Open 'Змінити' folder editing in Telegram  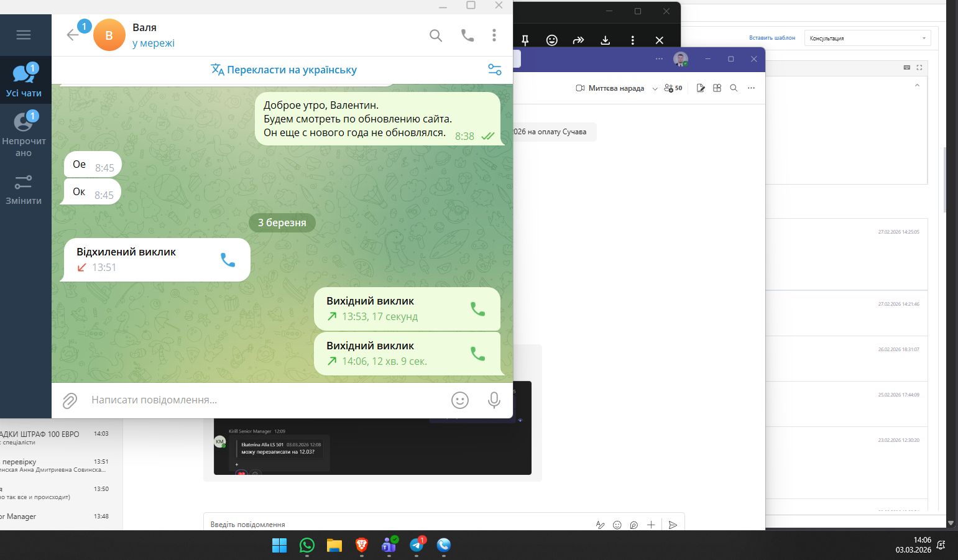click(24, 190)
